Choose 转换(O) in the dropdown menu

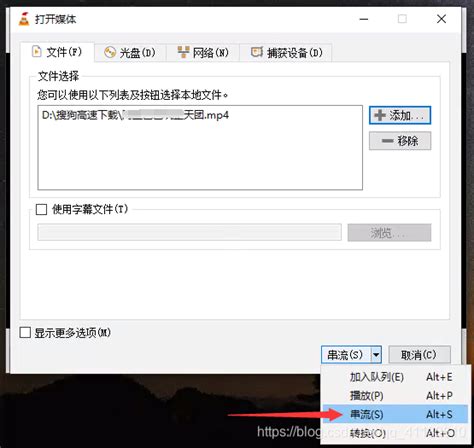click(395, 433)
